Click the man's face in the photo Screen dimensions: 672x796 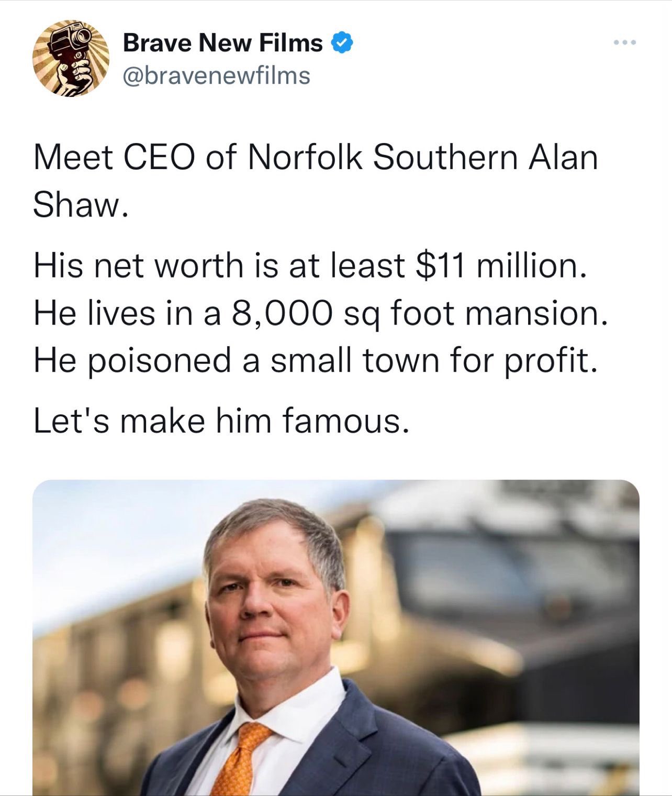275,602
